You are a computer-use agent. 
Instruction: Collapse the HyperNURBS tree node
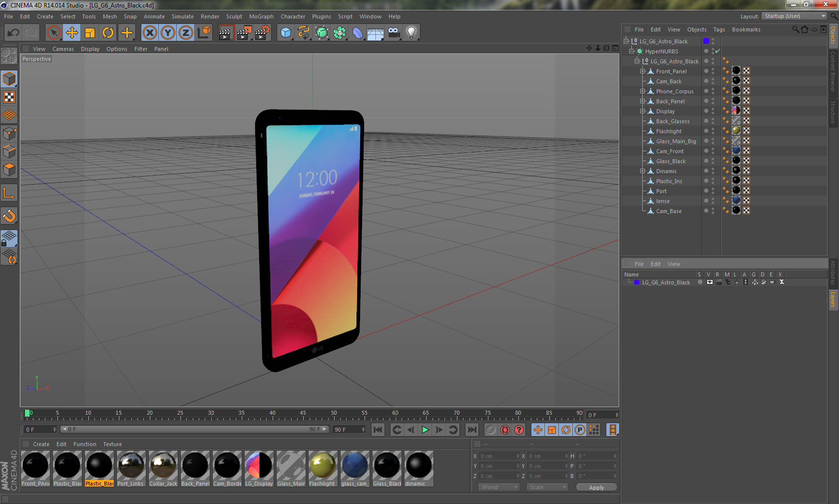tap(632, 51)
